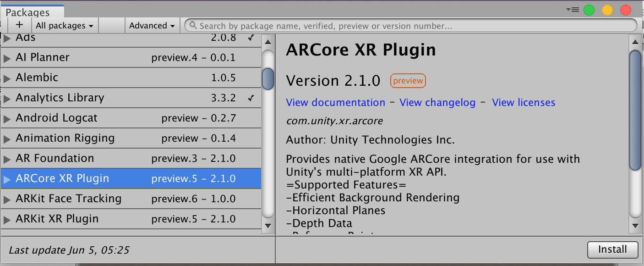
Task: Select the Android Logcat package name
Action: (x=56, y=118)
